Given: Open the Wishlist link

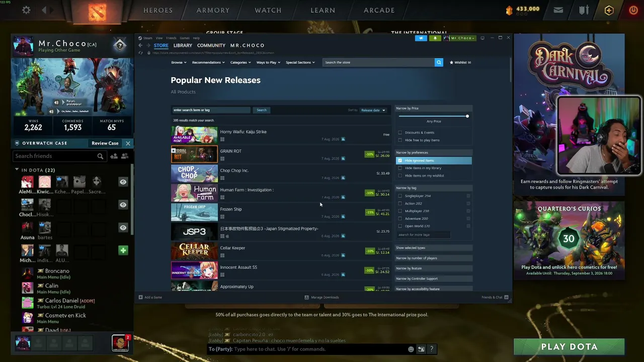Looking at the screenshot, I should (460, 62).
